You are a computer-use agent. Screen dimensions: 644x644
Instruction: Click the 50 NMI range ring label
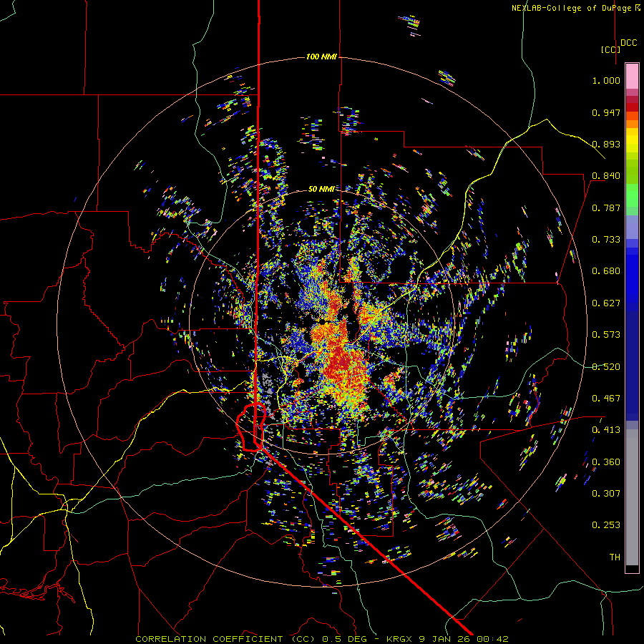tap(321, 189)
